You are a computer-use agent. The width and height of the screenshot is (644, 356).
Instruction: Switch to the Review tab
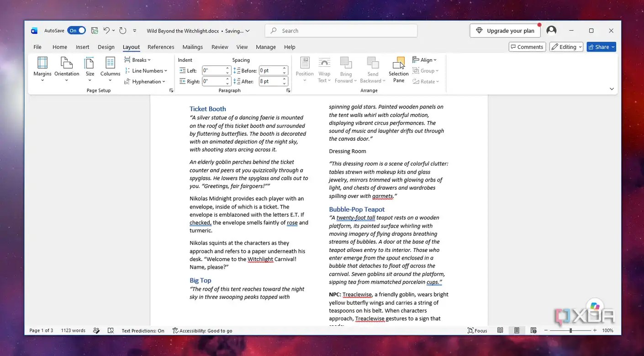pos(220,47)
